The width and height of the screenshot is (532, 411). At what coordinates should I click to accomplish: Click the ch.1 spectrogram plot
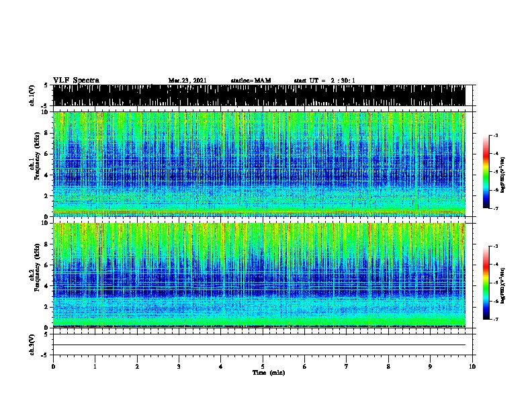259,164
